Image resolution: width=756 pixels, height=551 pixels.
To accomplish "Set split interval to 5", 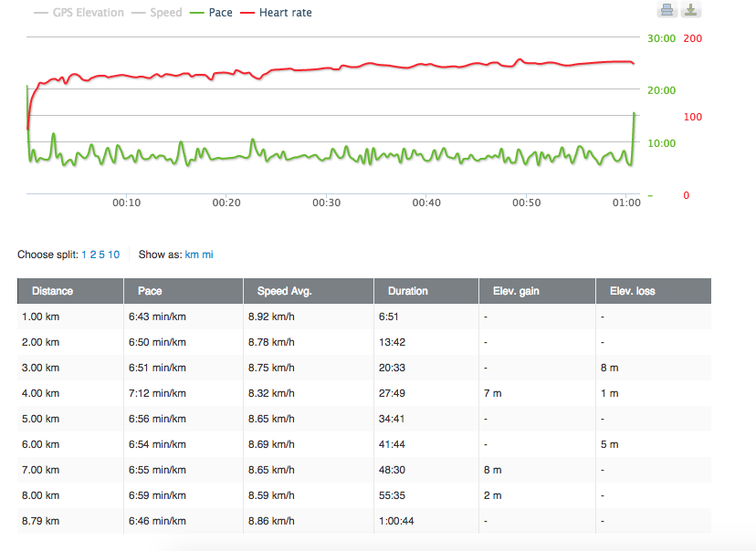I will point(102,255).
